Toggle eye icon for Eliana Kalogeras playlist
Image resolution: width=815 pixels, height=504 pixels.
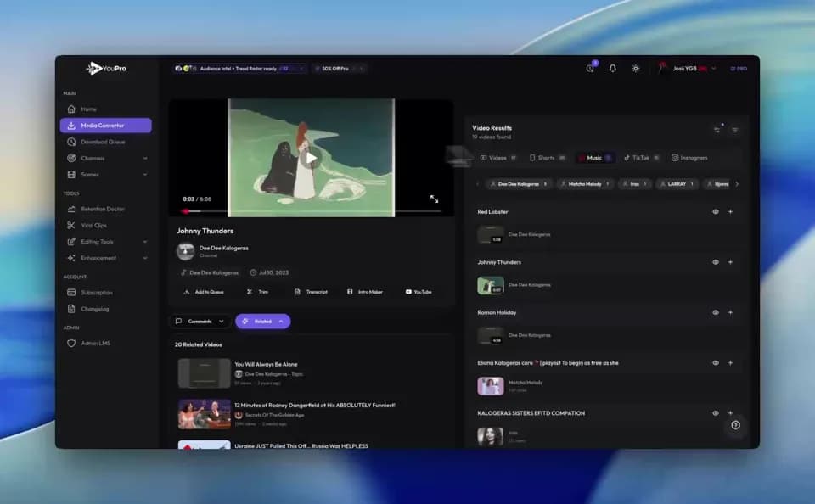click(716, 363)
